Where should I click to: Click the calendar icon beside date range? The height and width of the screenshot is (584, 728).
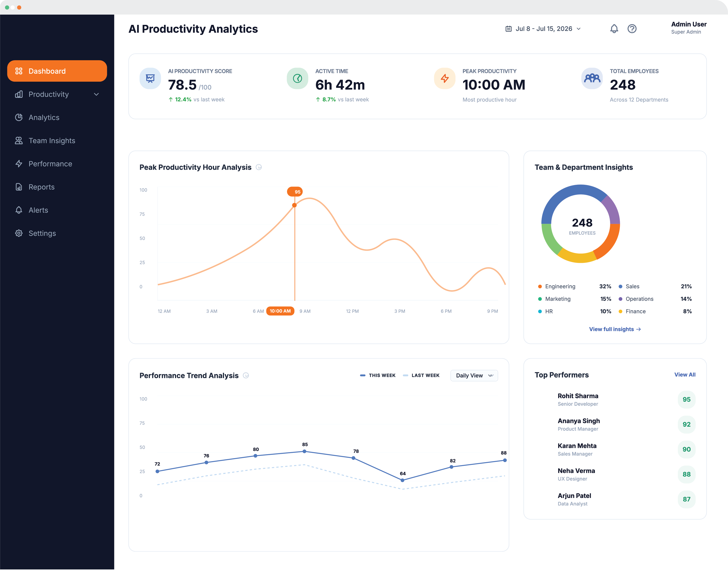point(509,29)
